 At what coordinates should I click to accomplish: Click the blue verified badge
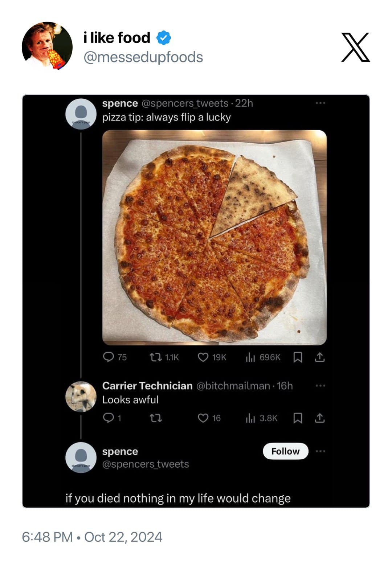coord(163,38)
